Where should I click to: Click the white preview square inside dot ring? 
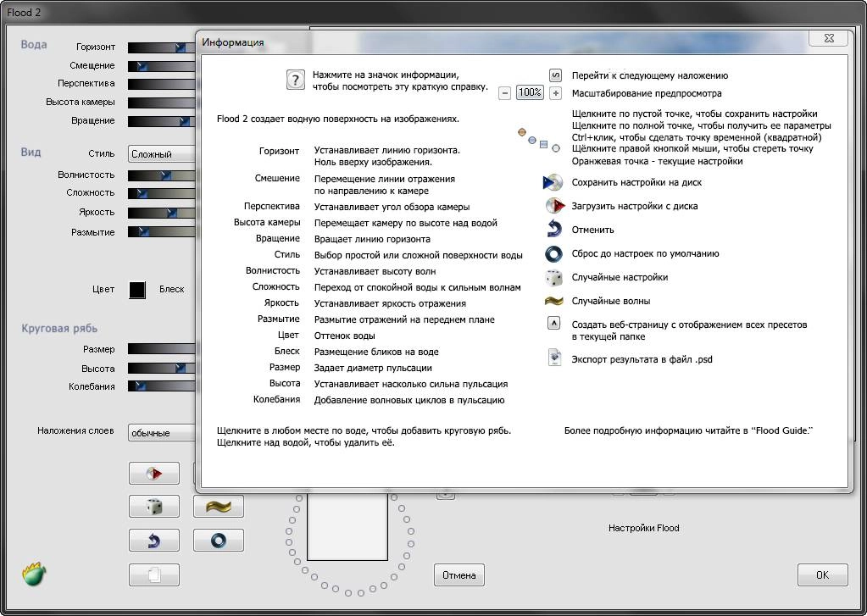coord(347,528)
